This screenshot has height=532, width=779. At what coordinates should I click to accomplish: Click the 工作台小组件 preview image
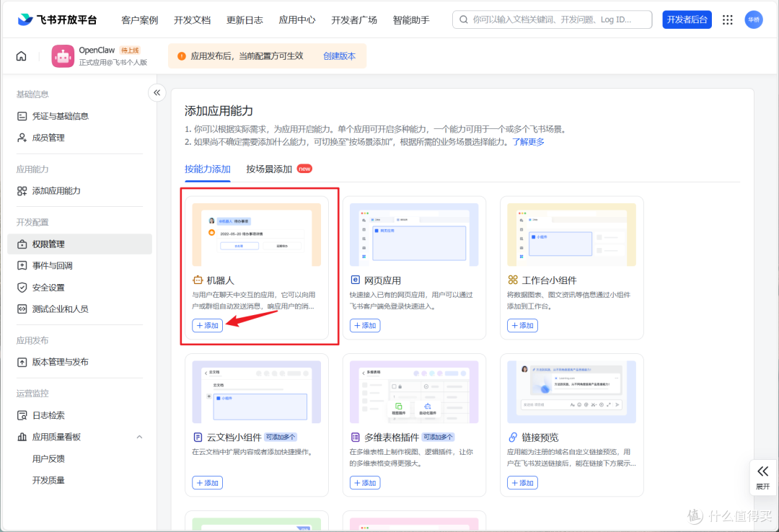571,234
